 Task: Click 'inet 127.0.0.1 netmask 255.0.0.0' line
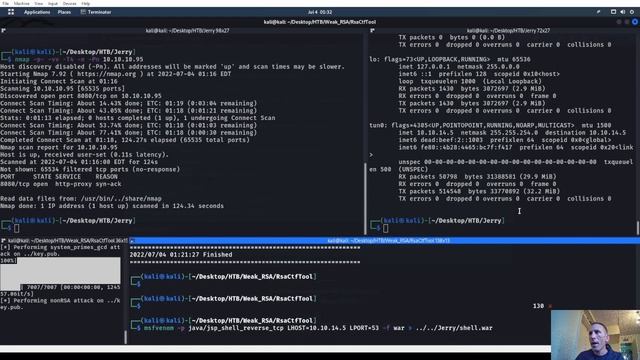point(459,67)
